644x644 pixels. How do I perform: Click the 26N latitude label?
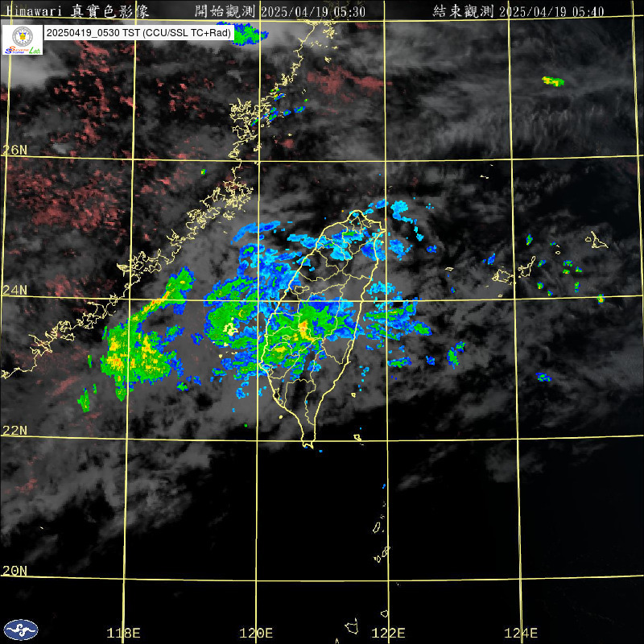click(14, 151)
